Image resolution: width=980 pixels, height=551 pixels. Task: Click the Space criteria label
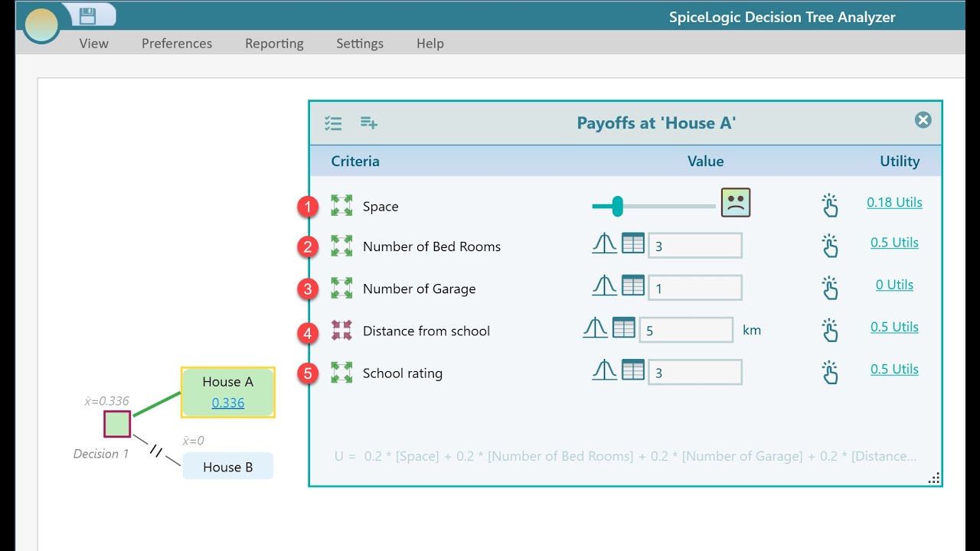[381, 207]
